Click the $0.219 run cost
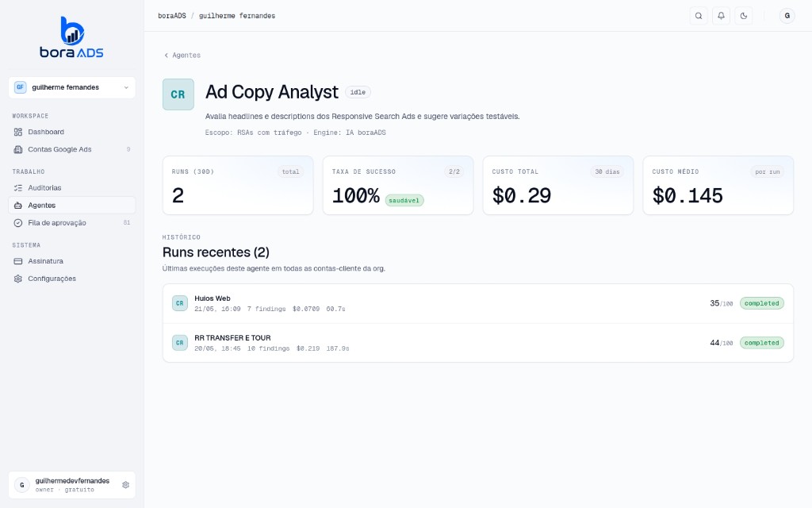 pos(308,348)
